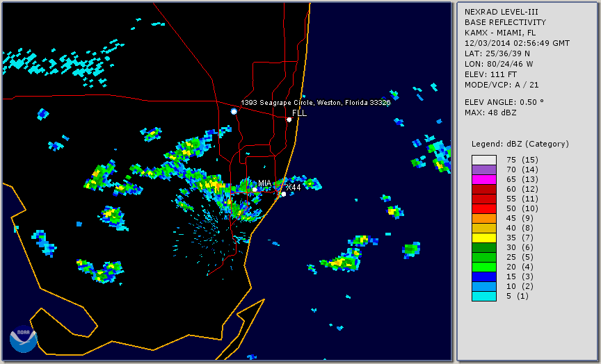The height and width of the screenshot is (364, 601).
Task: Click the X44 location marker dot
Action: point(284,194)
